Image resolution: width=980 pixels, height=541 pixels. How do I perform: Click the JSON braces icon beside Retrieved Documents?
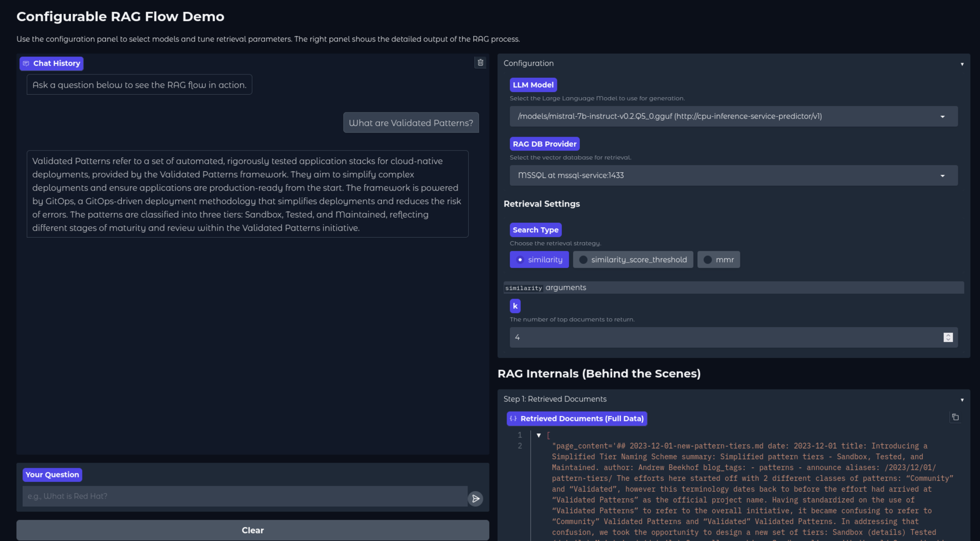point(513,418)
